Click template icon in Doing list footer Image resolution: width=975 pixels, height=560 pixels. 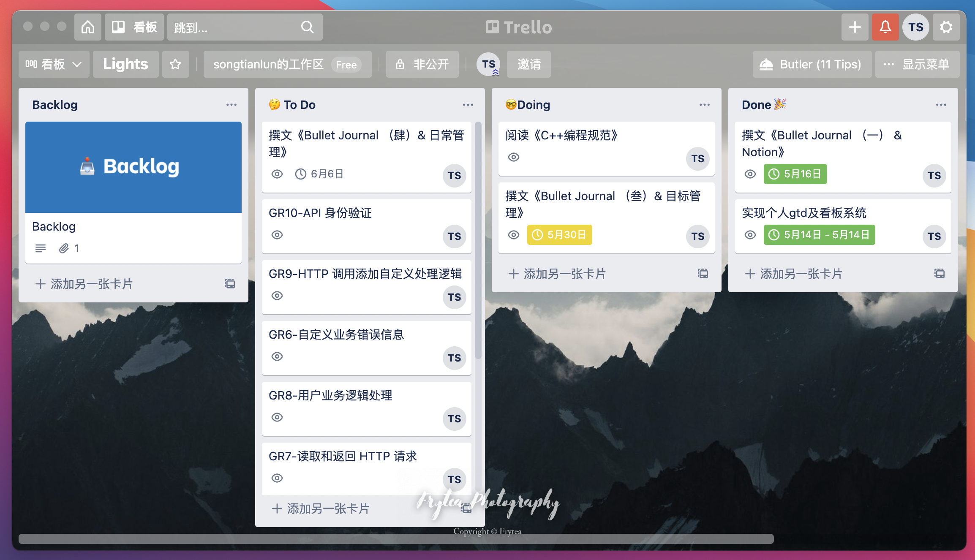click(x=703, y=273)
